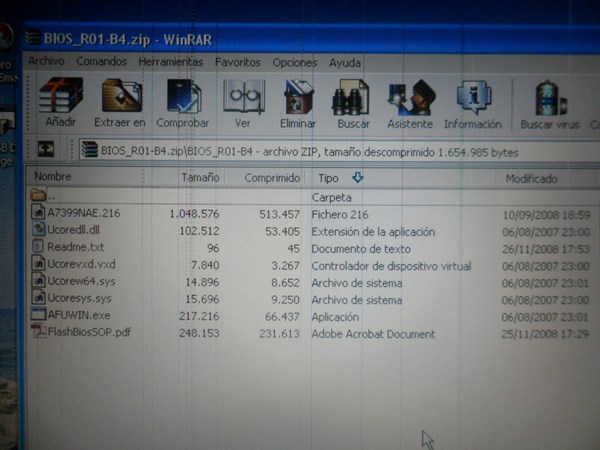The image size is (600, 450).
Task: Click the FlashBiosSOP.pdf file name
Action: point(89,332)
